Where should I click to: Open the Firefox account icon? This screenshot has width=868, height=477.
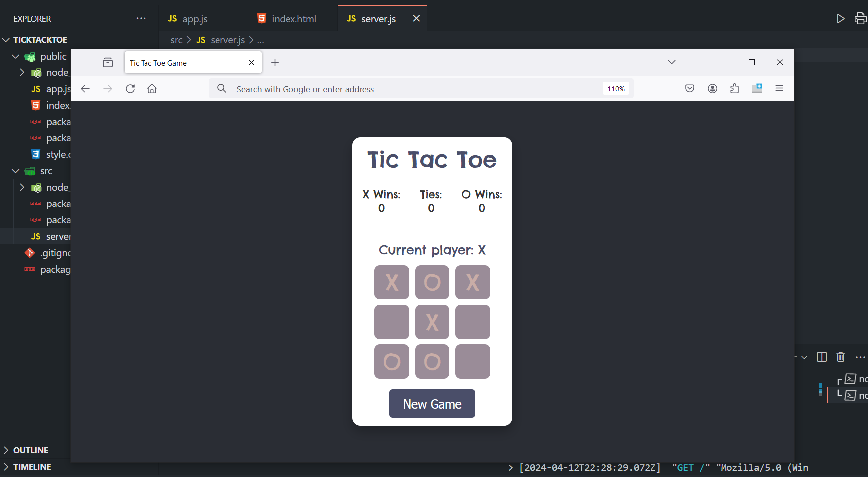(x=712, y=89)
